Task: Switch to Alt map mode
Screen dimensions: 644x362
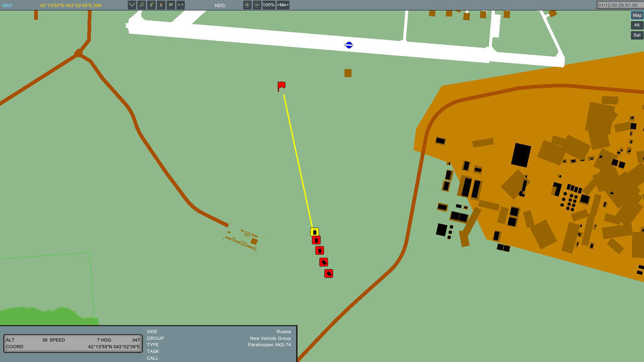Action: 637,25
